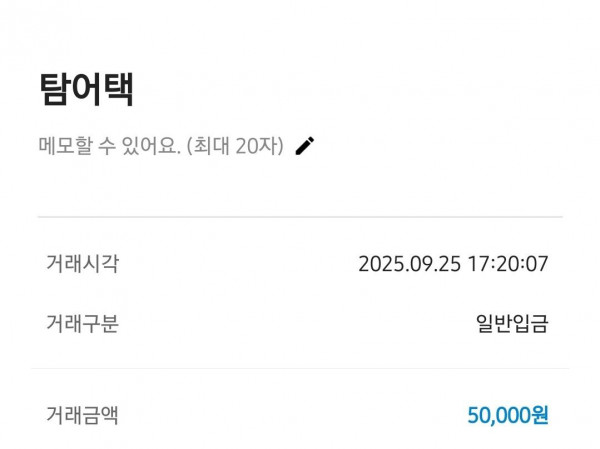Click the "거래구분" row label

82,324
